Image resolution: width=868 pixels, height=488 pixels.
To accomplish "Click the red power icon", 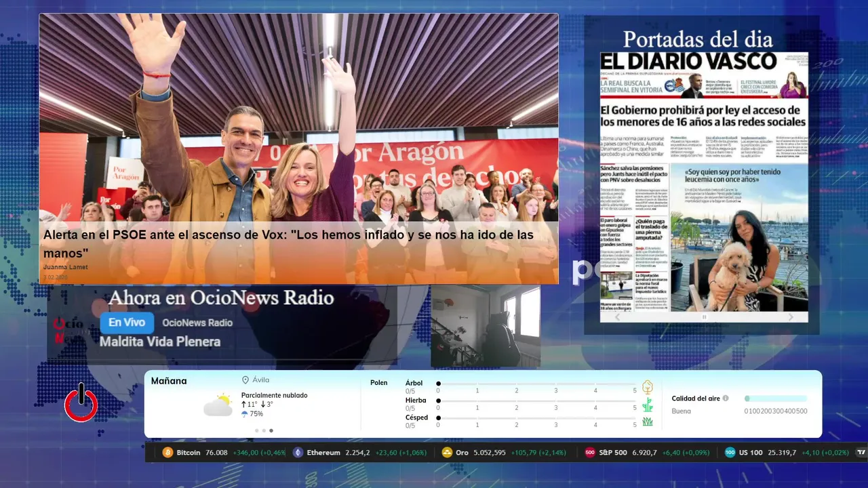I will point(81,403).
